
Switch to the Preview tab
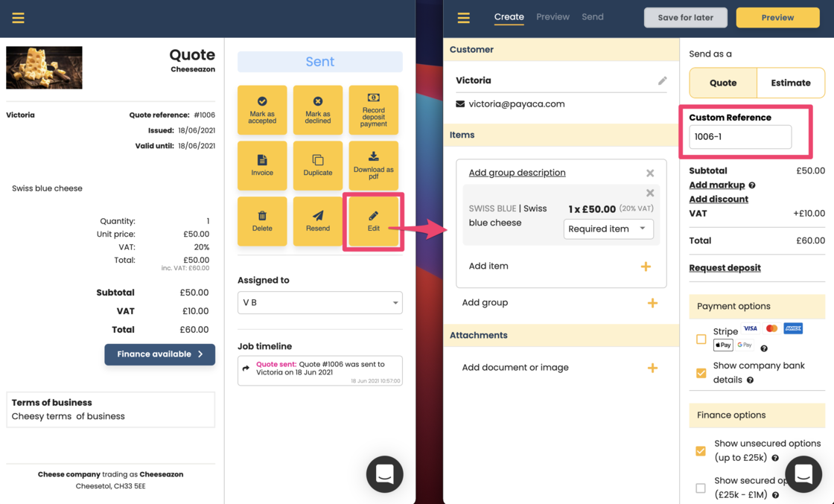(553, 17)
